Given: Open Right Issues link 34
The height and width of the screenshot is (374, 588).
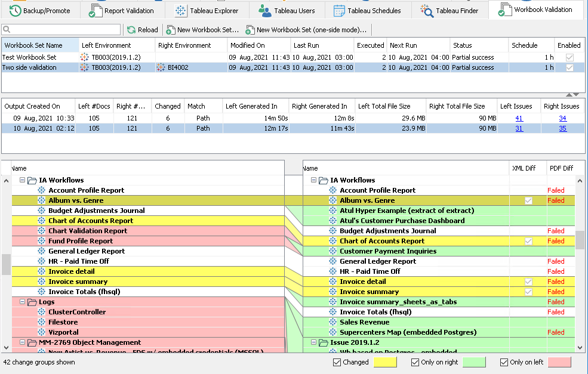Looking at the screenshot, I should [x=562, y=118].
